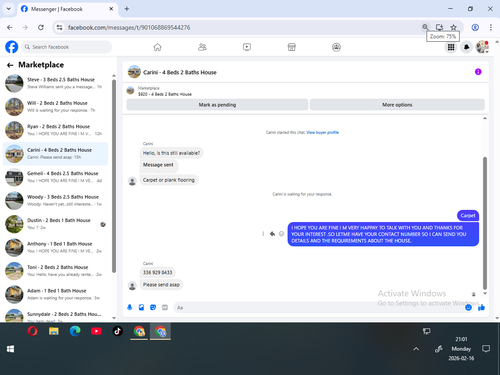Open the Friends icon in top navigation

pyautogui.click(x=202, y=47)
